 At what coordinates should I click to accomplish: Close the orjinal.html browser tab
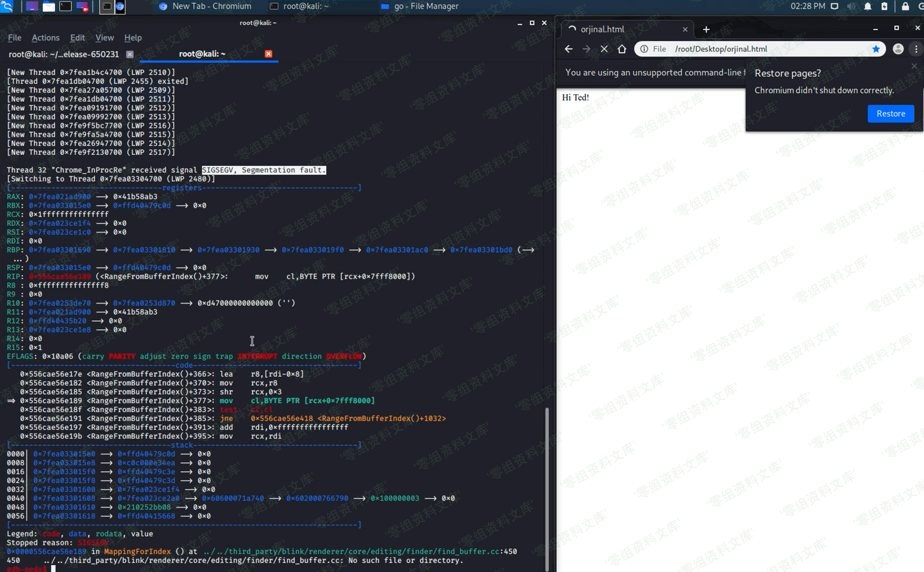point(685,29)
